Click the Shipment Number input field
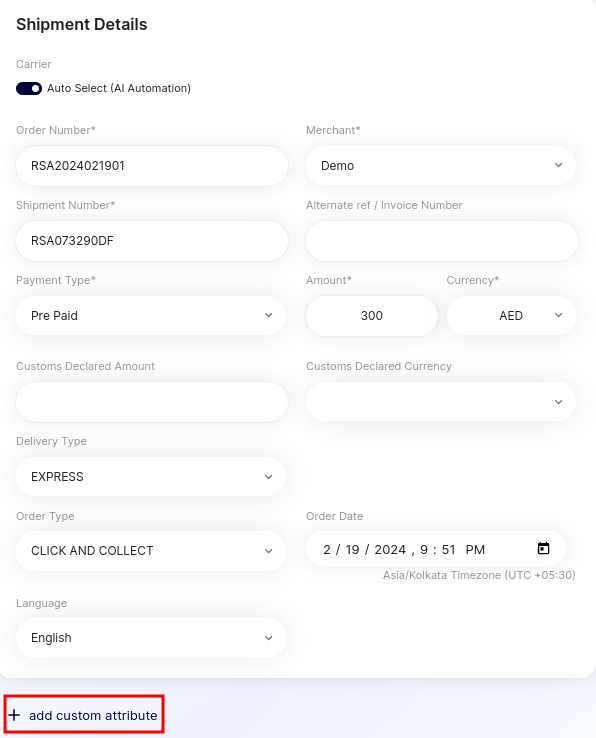 coord(152,241)
